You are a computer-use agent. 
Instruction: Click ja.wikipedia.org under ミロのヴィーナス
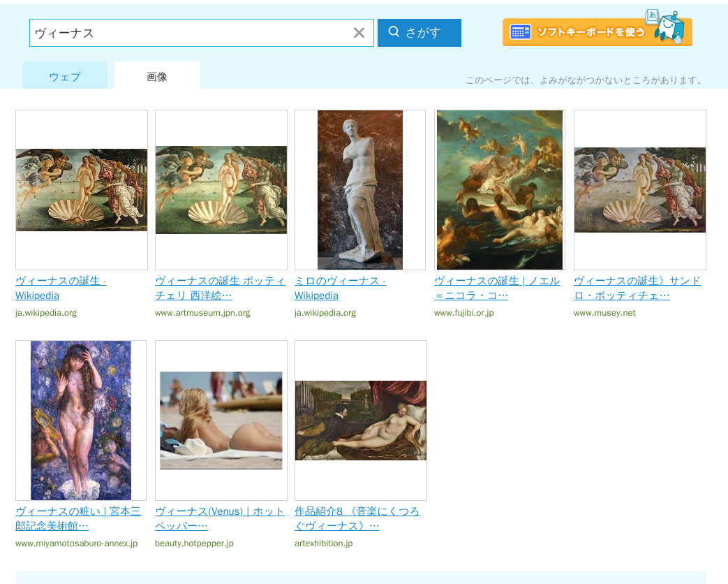click(x=325, y=313)
